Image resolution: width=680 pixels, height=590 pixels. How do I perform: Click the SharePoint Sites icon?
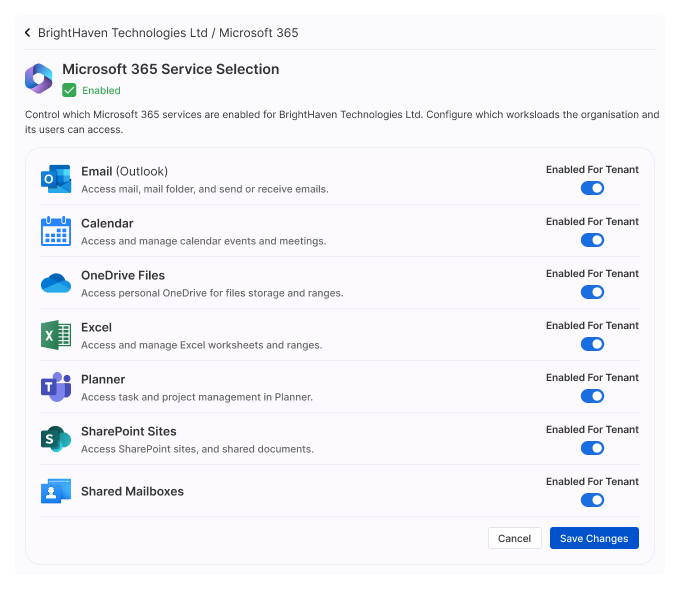click(x=56, y=439)
